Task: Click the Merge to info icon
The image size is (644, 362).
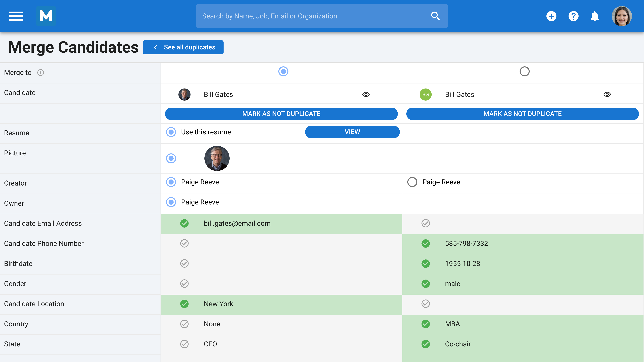Action: (x=40, y=72)
